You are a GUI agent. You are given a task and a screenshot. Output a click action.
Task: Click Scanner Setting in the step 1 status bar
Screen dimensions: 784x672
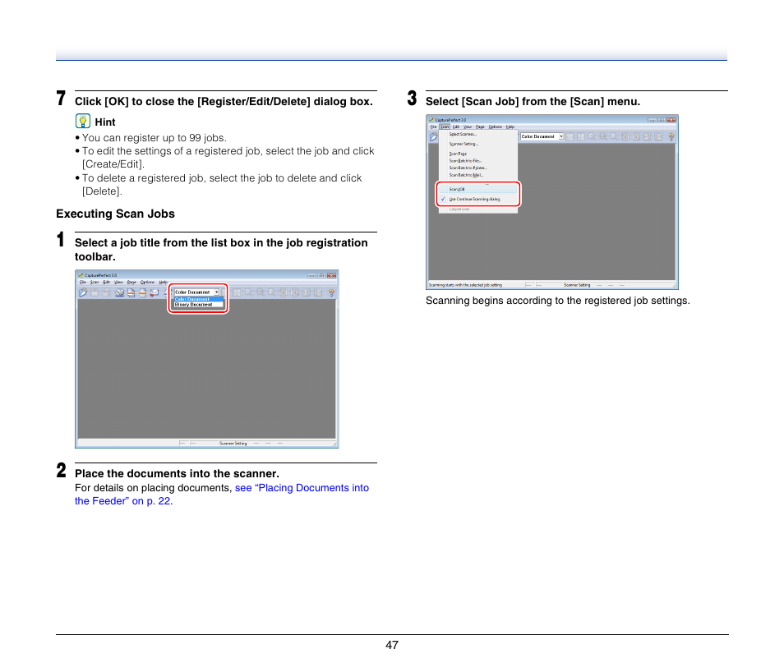[x=233, y=444]
